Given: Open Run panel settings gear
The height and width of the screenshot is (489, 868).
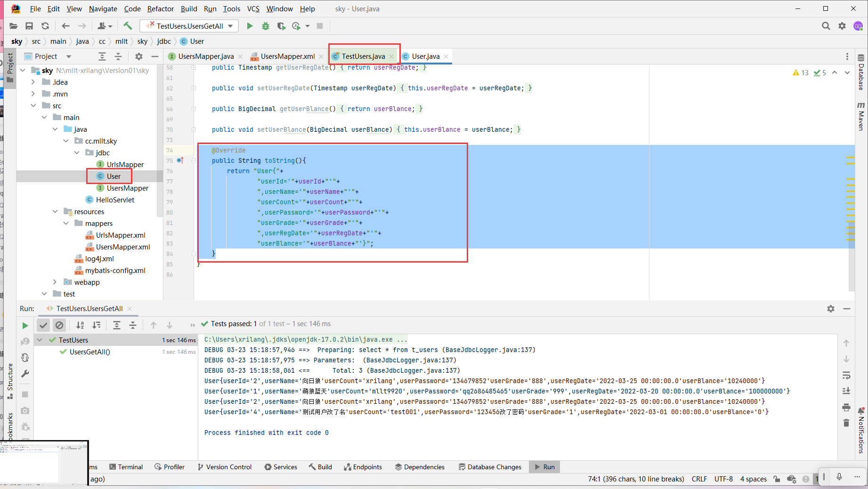Looking at the screenshot, I should (831, 309).
